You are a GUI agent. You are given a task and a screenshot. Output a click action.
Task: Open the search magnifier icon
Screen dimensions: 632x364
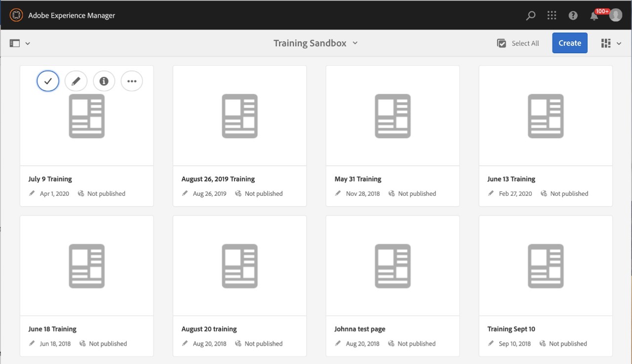[x=531, y=16]
